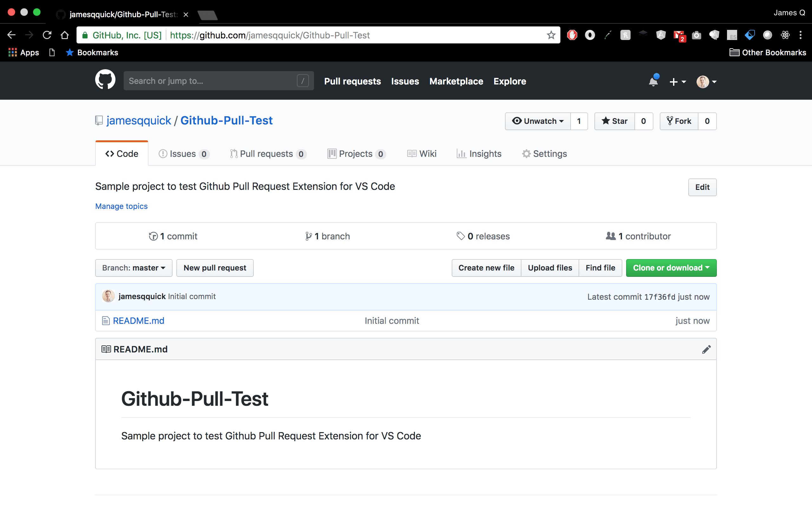Click the React DevTools extension icon

tap(785, 35)
